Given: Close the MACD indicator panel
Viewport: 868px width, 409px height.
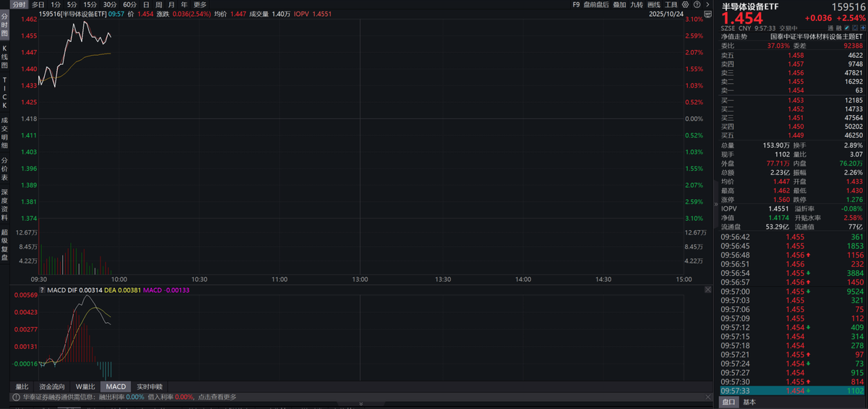Looking at the screenshot, I should click(707, 290).
